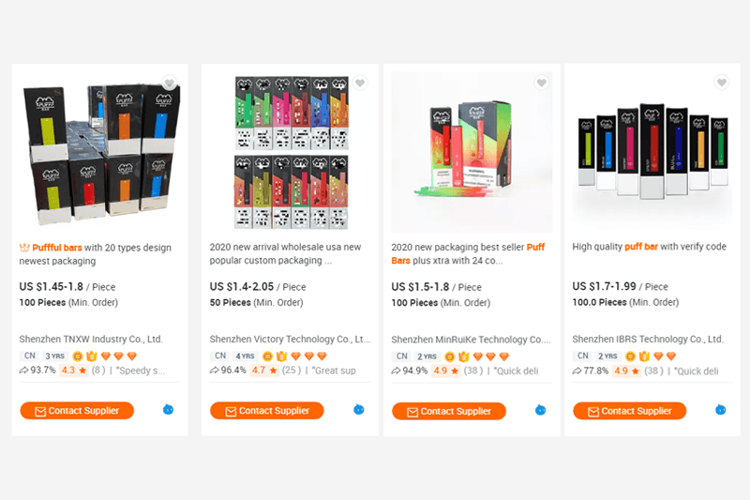Click heart icon on High quality puff bar listing
This screenshot has width=750, height=500.
tap(722, 82)
